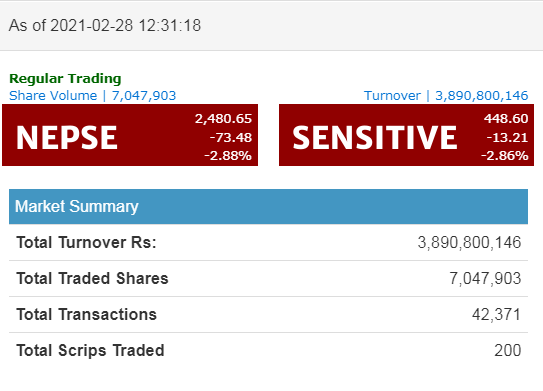
Task: Click the NEPSE index banner
Action: (x=130, y=135)
